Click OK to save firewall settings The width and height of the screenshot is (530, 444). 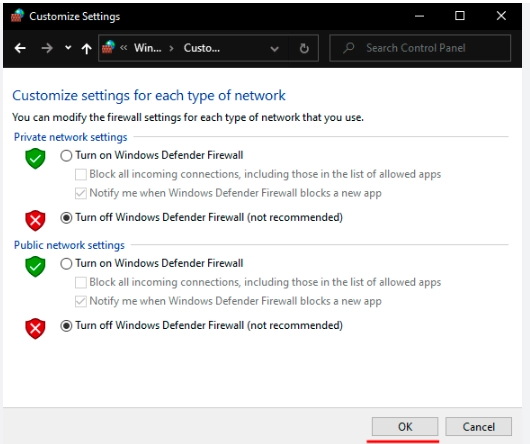[405, 426]
